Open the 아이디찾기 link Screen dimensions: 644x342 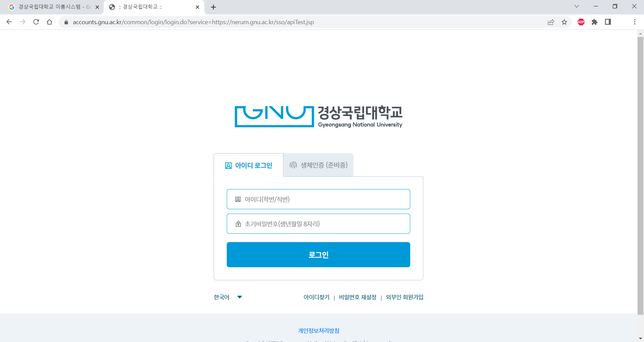coord(316,297)
